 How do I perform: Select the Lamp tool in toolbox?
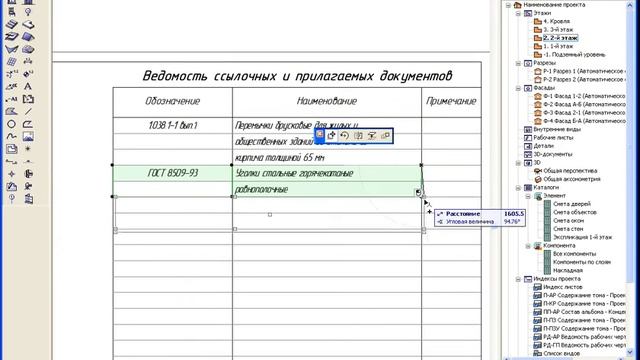(28, 12)
